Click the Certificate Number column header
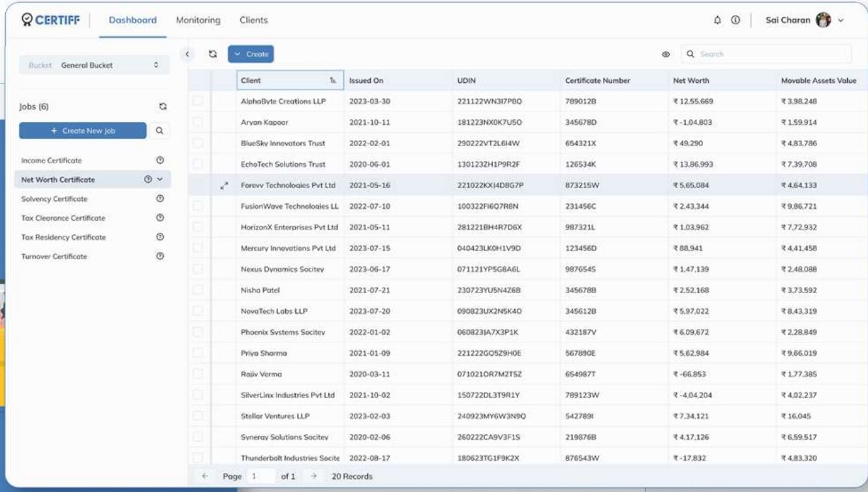 [614, 81]
